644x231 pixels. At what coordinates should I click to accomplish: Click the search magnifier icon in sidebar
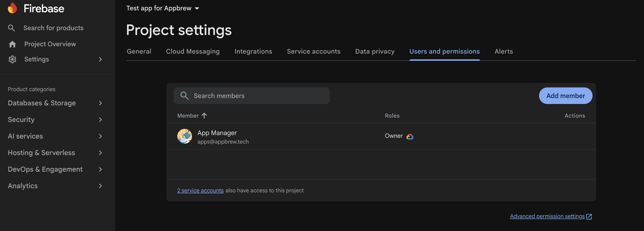point(11,28)
